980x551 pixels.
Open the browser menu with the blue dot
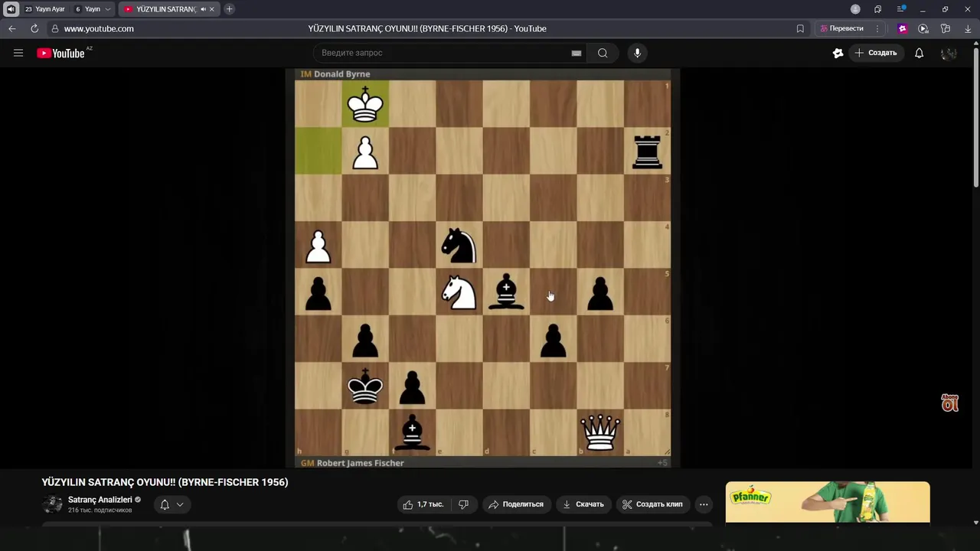pyautogui.click(x=901, y=9)
